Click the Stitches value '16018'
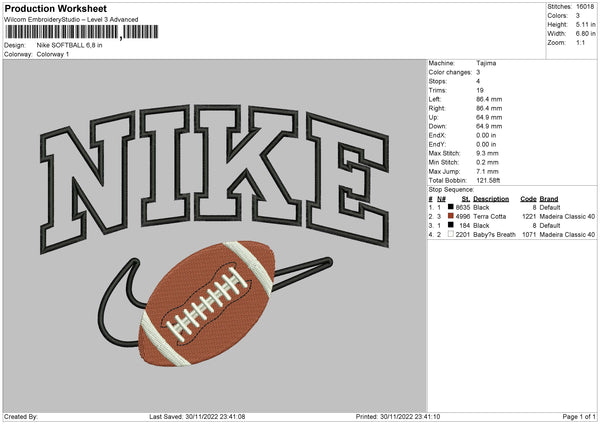600x424 pixels. 585,7
